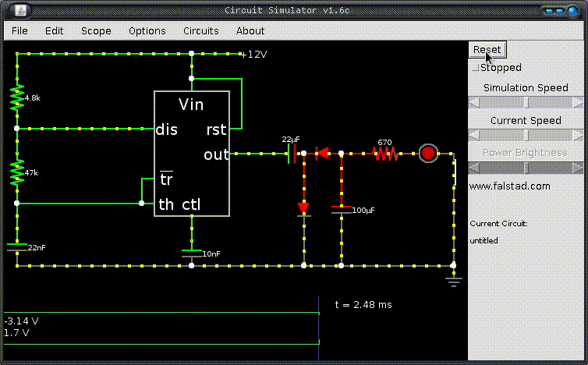This screenshot has height=365, width=588.
Task: Click the 555 timer chip Vin label
Action: point(191,105)
